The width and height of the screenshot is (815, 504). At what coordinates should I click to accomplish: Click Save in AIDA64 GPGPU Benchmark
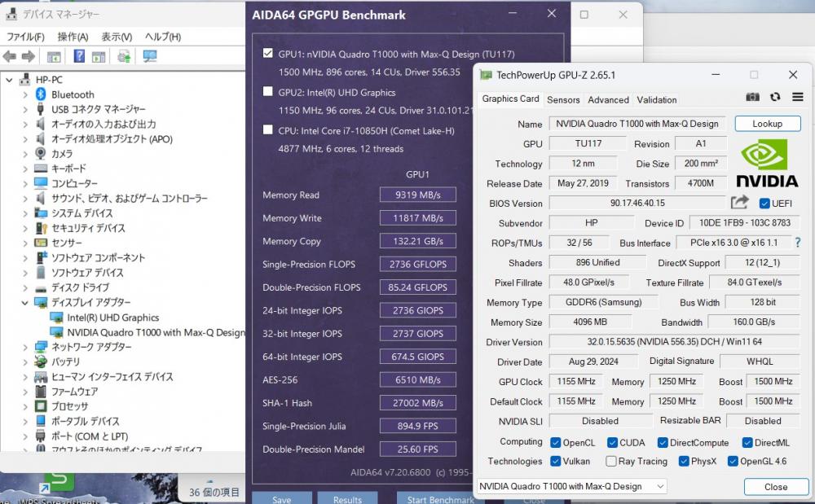[x=282, y=499]
